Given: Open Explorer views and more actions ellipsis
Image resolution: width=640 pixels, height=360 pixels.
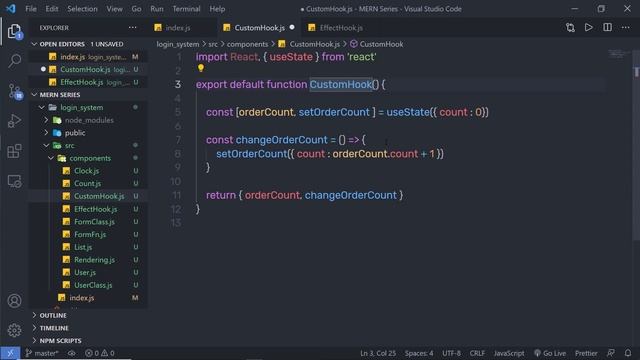Looking at the screenshot, I should tap(133, 27).
